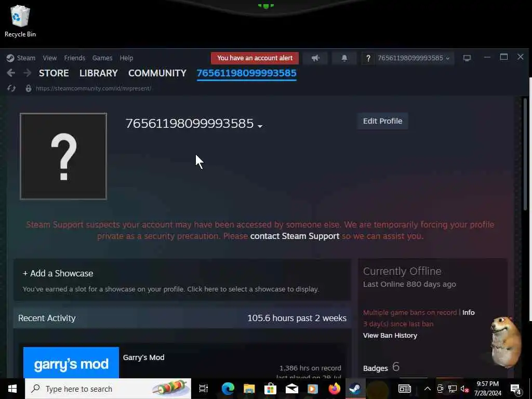
Task: Go back with the left arrow
Action: coord(11,73)
